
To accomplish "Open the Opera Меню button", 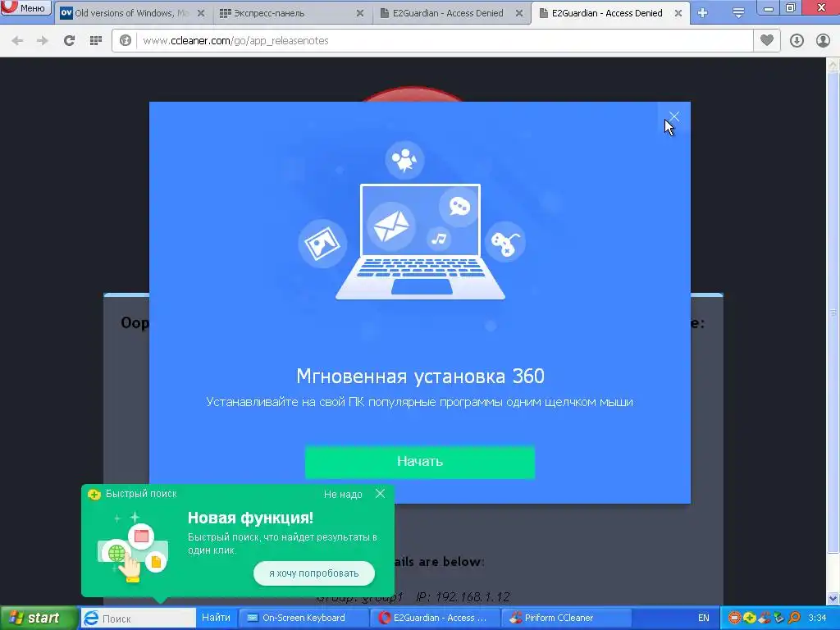I will (25, 7).
